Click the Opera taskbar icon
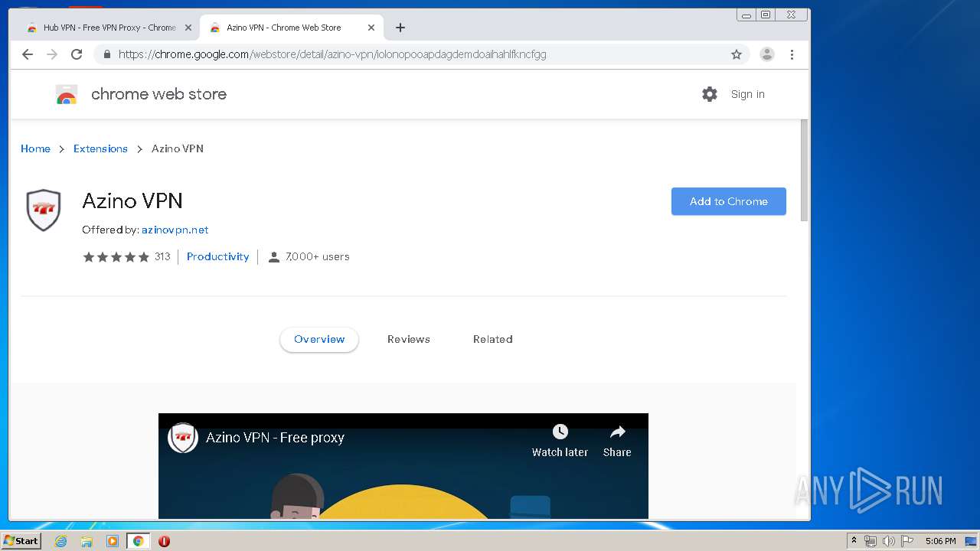 coord(164,541)
